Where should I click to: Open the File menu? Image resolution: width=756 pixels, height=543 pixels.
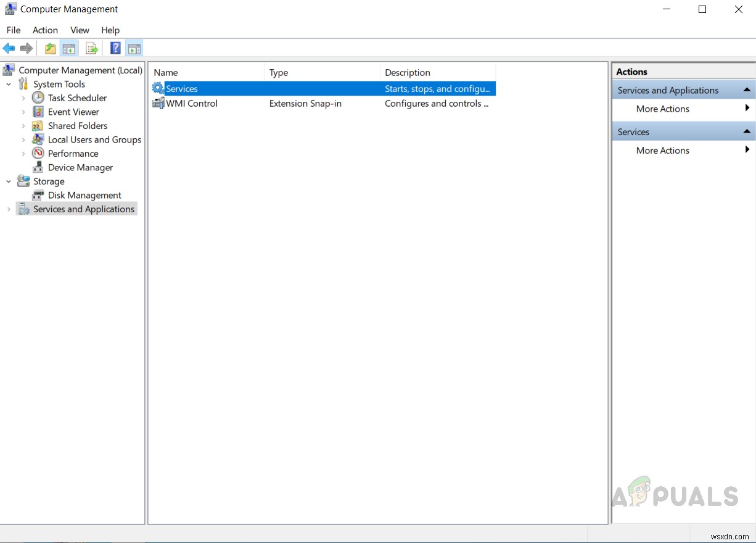14,30
